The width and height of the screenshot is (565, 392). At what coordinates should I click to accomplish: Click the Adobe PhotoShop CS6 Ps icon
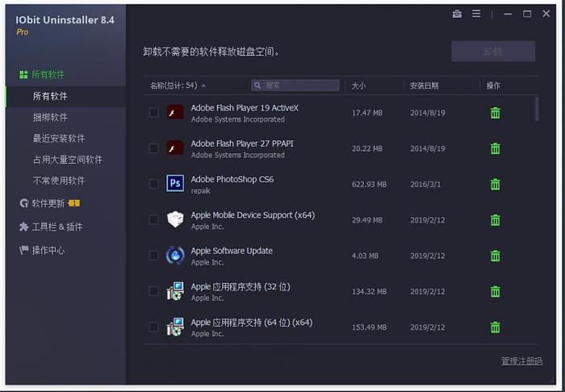175,184
